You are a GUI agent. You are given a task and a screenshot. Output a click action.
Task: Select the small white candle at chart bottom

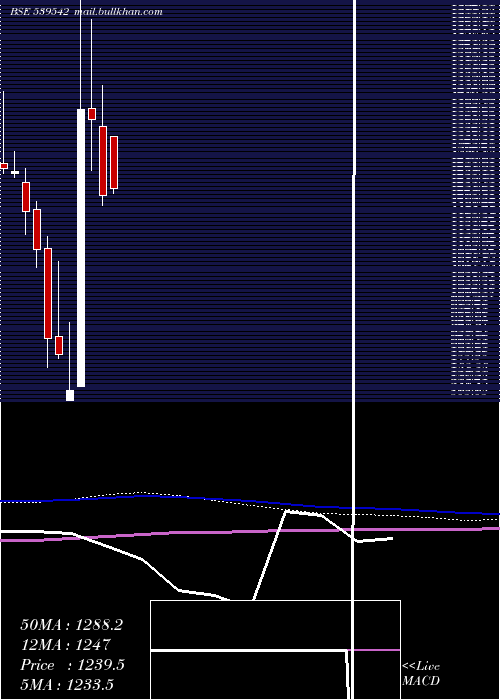(x=70, y=396)
